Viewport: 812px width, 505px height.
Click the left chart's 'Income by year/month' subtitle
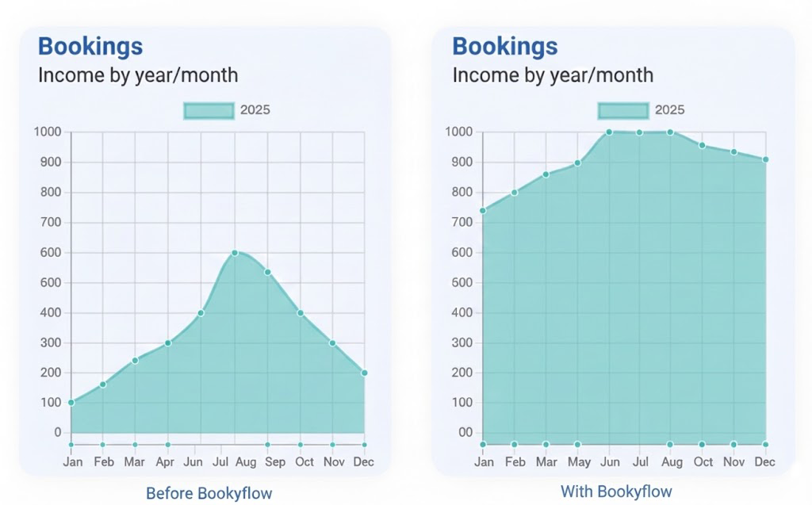pos(138,75)
